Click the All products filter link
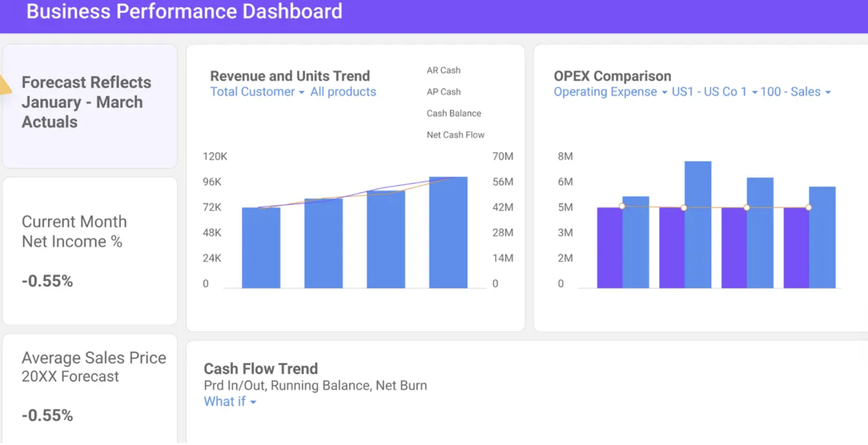The height and width of the screenshot is (445, 868). pos(343,92)
